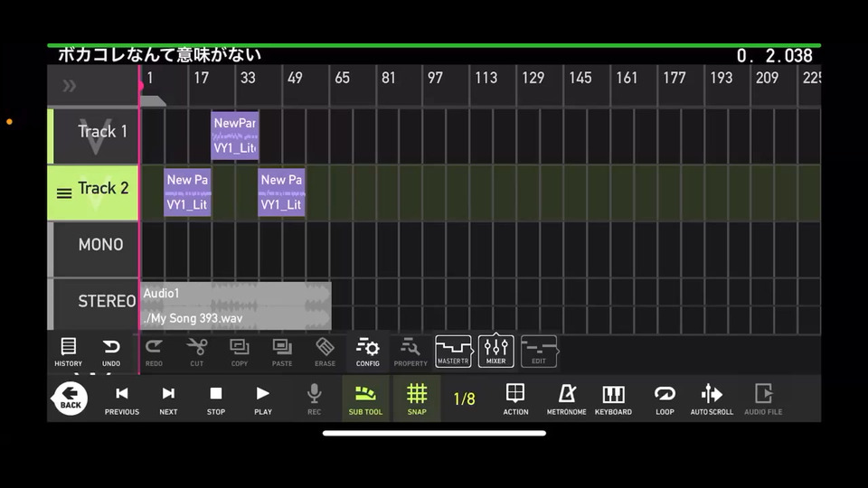Viewport: 868px width, 488px height.
Task: Select the Erase tool
Action: pyautogui.click(x=325, y=352)
